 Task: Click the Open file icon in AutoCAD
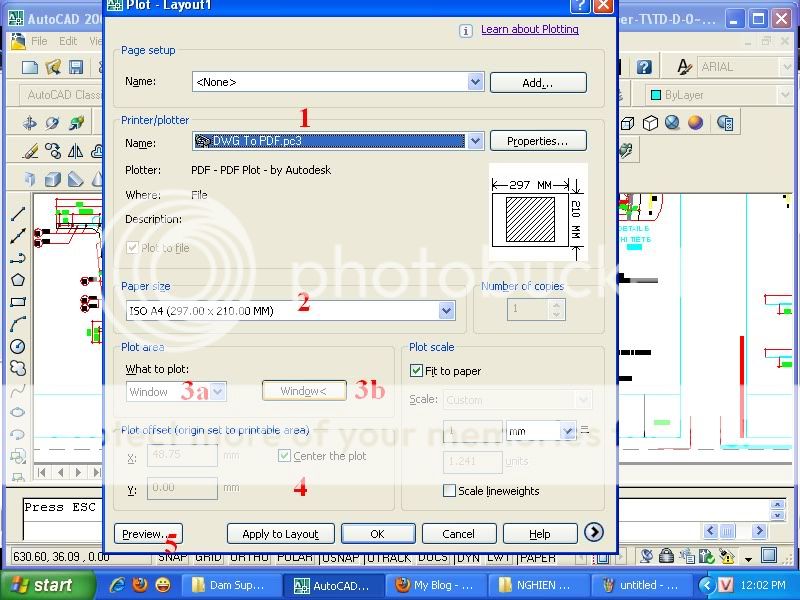point(53,67)
